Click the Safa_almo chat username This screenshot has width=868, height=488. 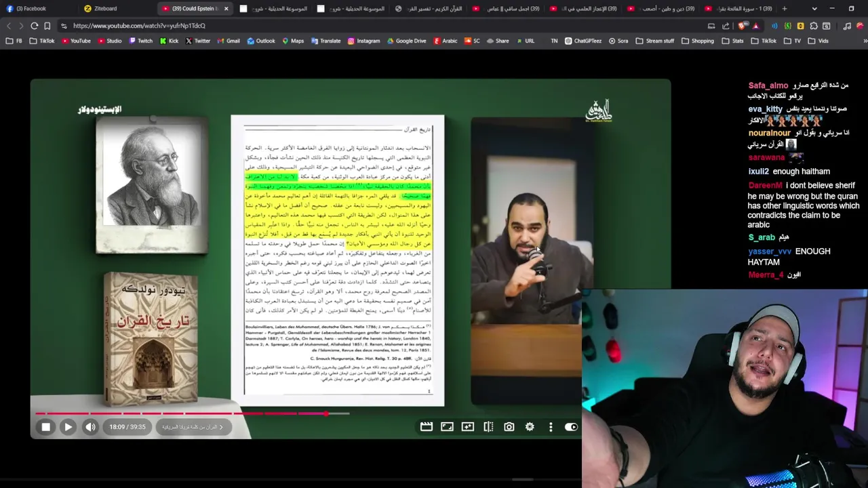point(768,86)
